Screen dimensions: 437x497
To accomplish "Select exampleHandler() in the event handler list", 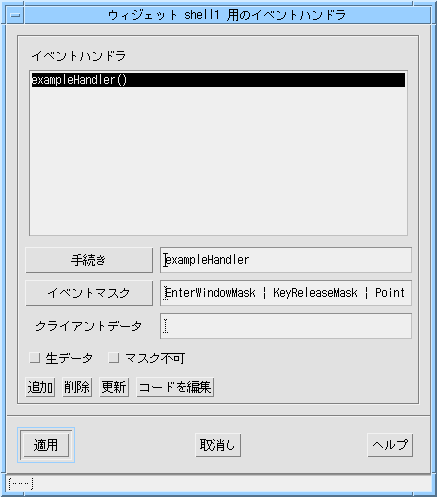I will (x=218, y=80).
